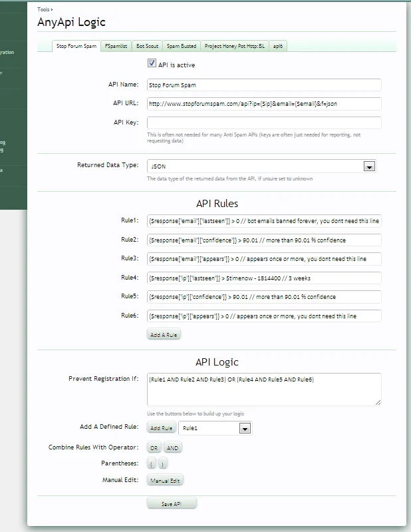Open the Rule1 defined rule dropdown
The height and width of the screenshot is (532, 411).
[215, 428]
